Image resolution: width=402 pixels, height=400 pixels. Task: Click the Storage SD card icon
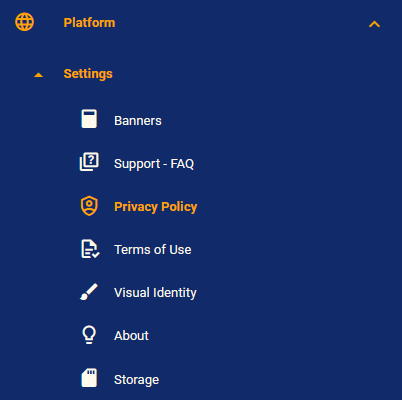pos(89,378)
